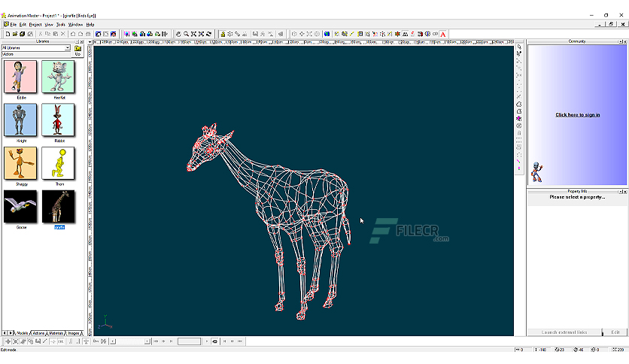629x364 pixels.
Task: Click the pink star icon in vertical toolbar
Action: coord(519,119)
